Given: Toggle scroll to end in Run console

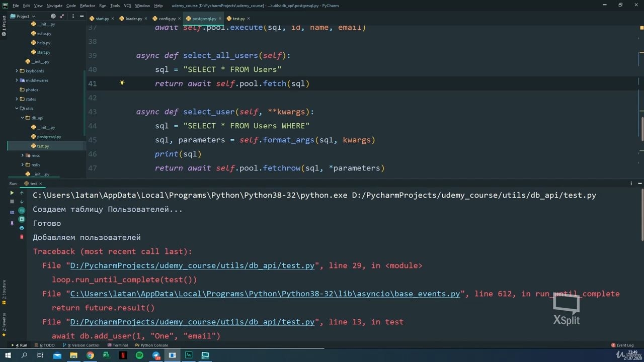Looking at the screenshot, I should click(22, 219).
